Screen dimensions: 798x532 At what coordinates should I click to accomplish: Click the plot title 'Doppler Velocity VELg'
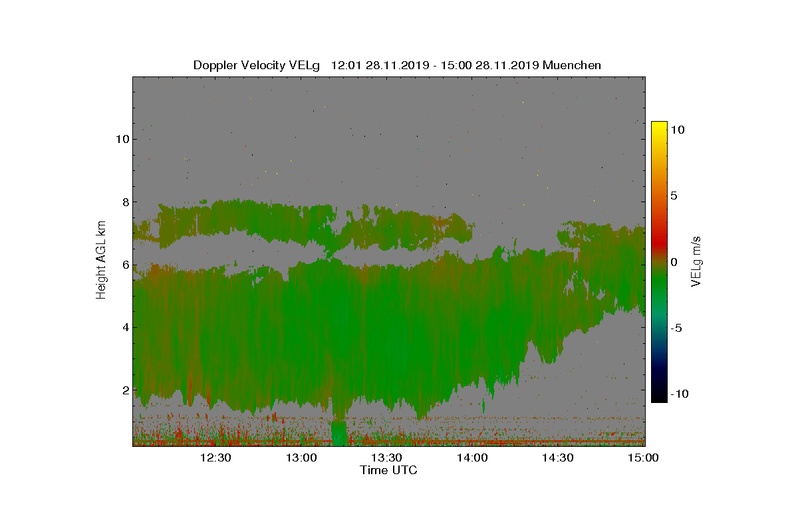coord(256,65)
